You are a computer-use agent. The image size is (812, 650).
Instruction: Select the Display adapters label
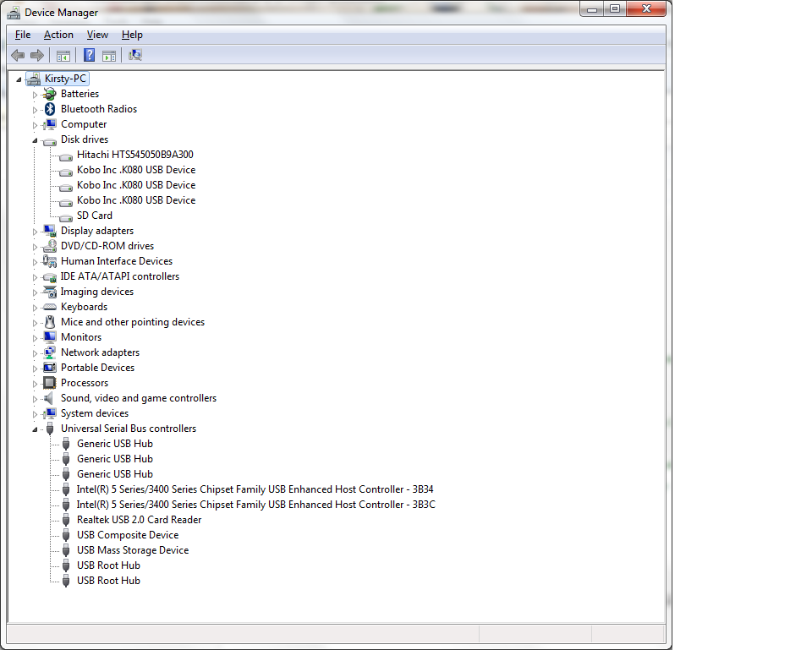96,231
